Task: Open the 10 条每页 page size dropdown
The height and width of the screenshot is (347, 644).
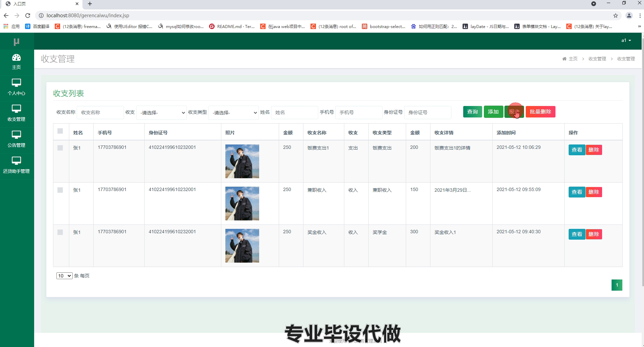Action: click(64, 276)
